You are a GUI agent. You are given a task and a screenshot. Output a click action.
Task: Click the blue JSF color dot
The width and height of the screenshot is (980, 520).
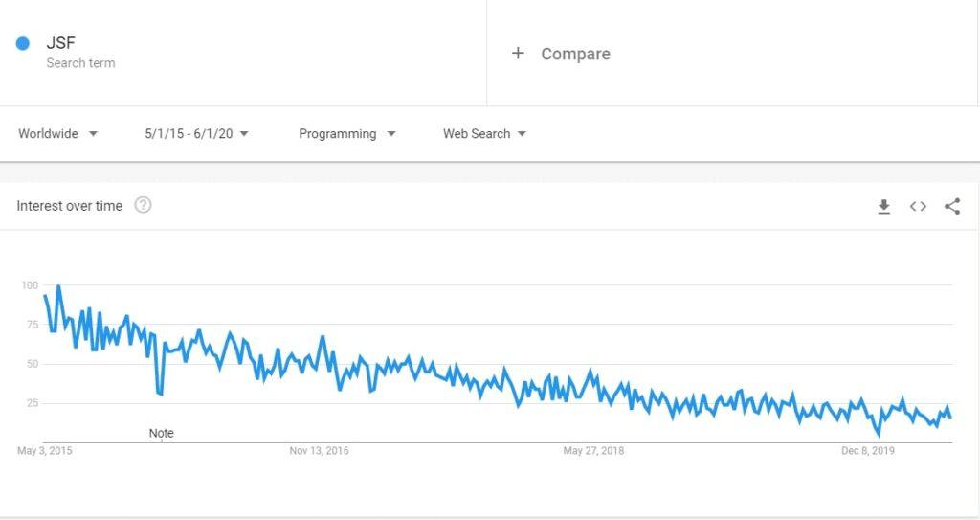coord(23,43)
